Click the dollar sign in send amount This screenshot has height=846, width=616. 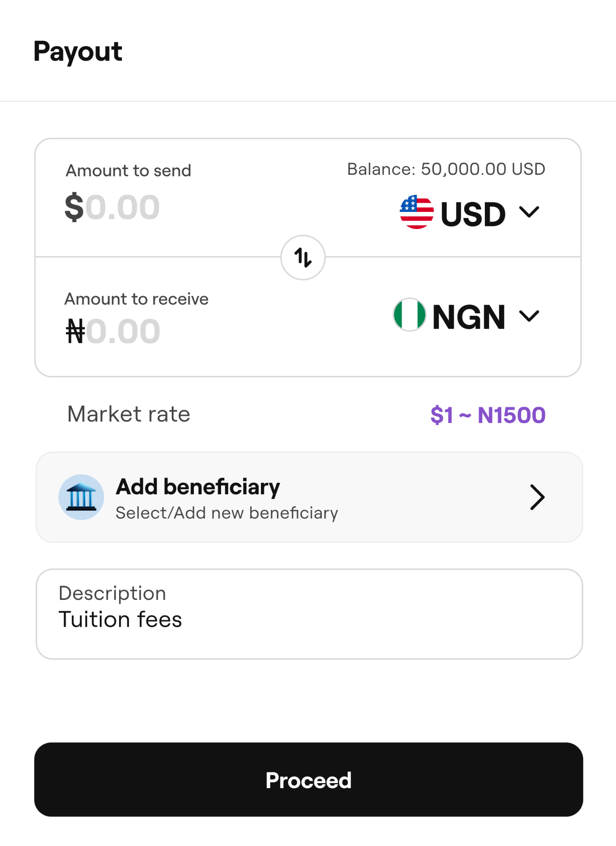(75, 207)
